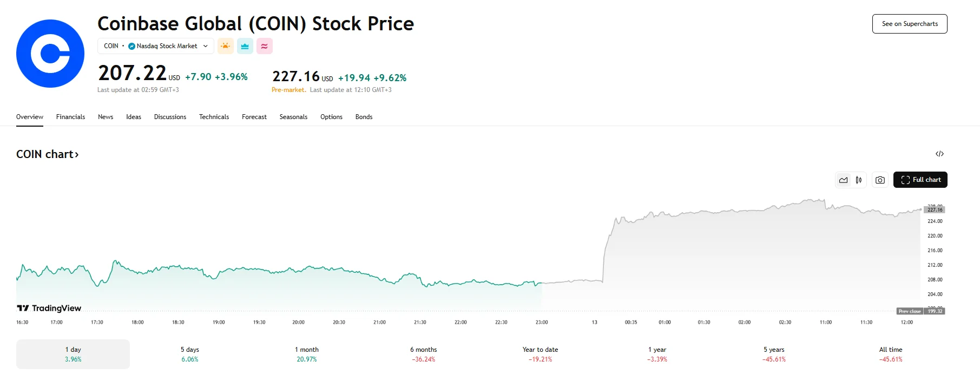Viewport: 980px width, 374px height.
Task: Select the Overview tab
Action: click(30, 117)
